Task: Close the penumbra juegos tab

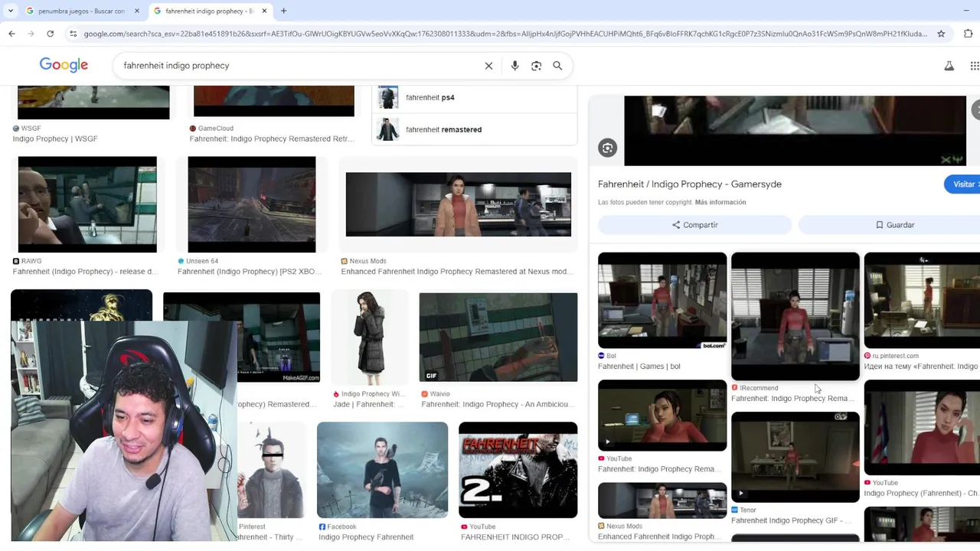Action: [137, 11]
